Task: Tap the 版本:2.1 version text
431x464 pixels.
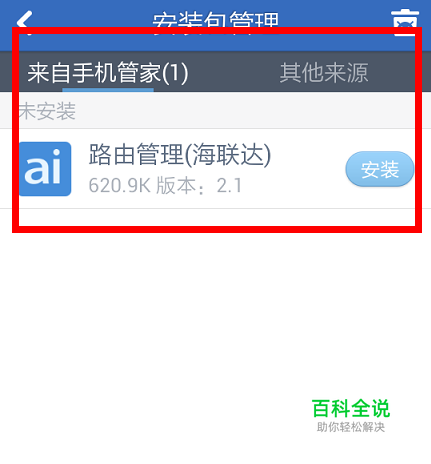Action: tap(199, 185)
